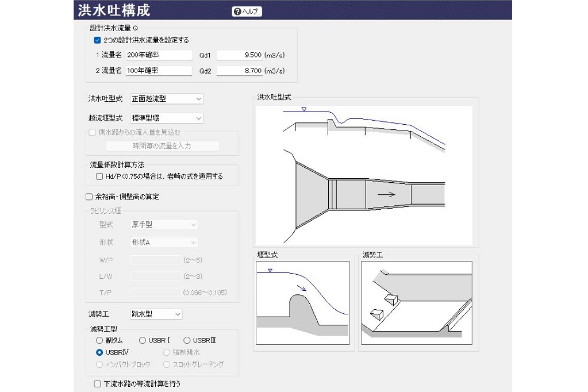Click the Qd2 value field 8.700

(239, 71)
